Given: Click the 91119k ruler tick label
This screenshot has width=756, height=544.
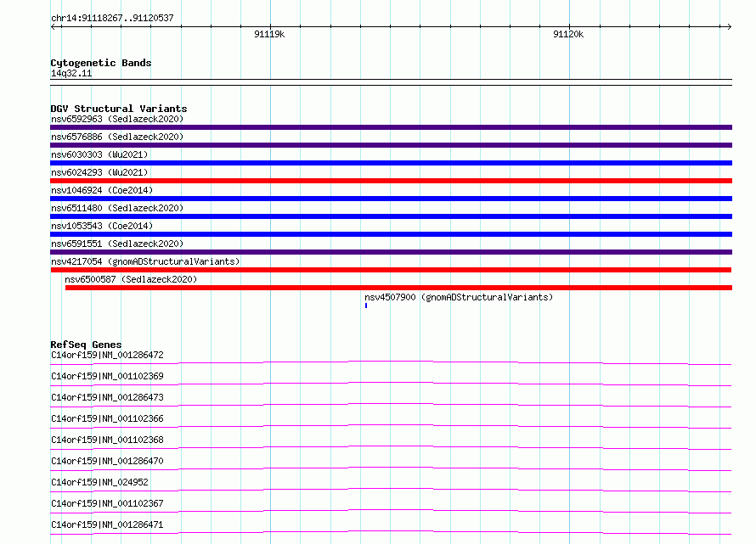Looking at the screenshot, I should tap(269, 34).
